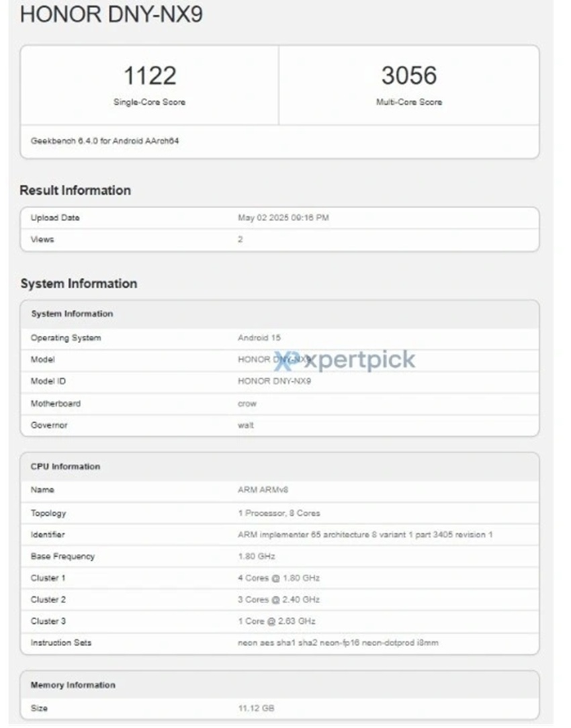Select the Views count value 2
This screenshot has height=728, width=571.
(x=240, y=240)
